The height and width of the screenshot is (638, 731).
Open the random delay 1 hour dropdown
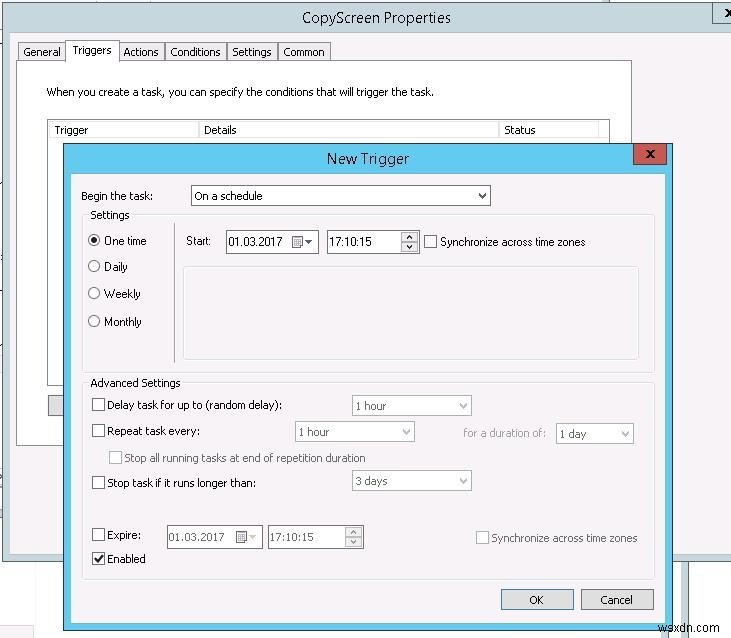[412, 405]
